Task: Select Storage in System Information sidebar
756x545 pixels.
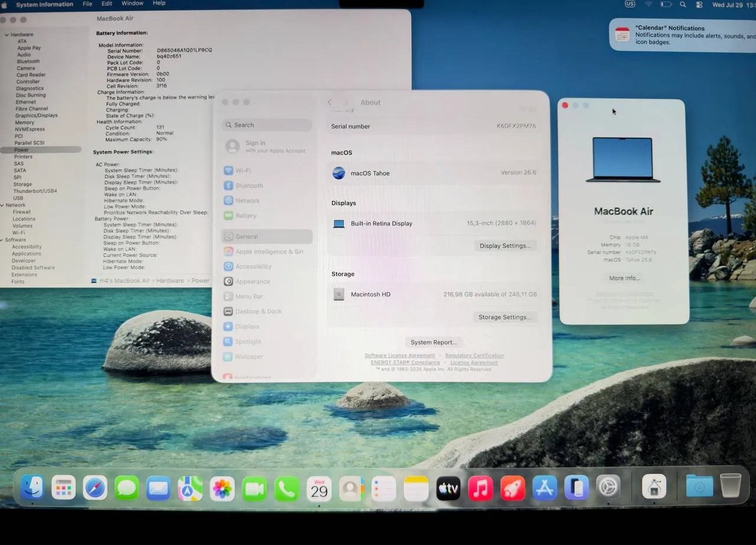Action: [22, 184]
